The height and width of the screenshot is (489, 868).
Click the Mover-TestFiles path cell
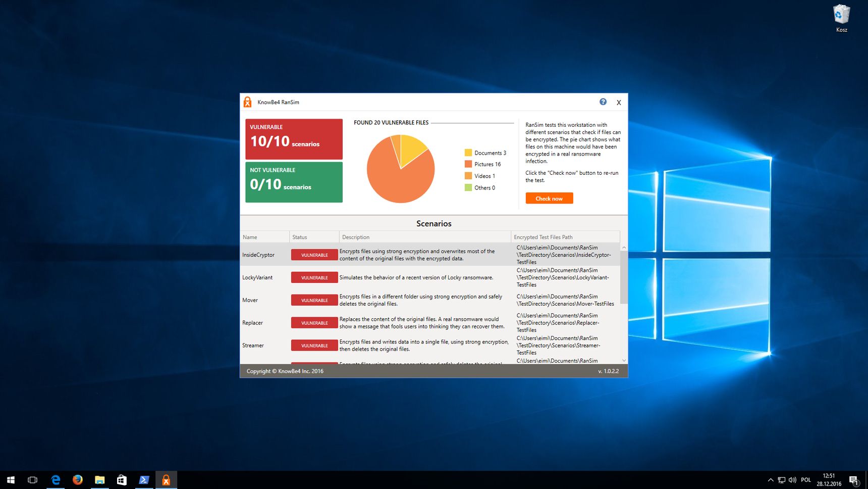[565, 300]
